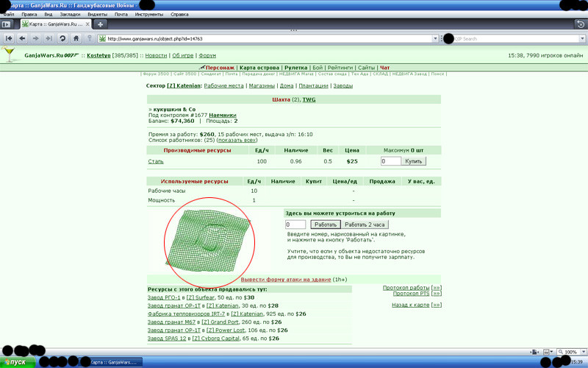
Task: Click the Fast forward navigation icon
Action: point(49,38)
